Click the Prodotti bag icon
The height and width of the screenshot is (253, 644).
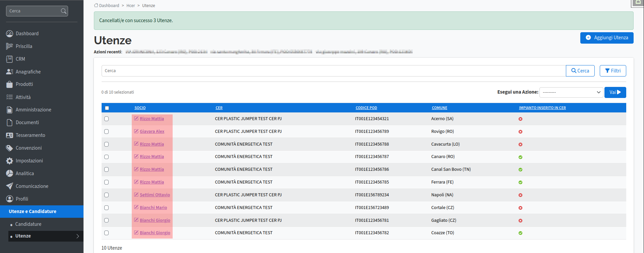point(9,84)
